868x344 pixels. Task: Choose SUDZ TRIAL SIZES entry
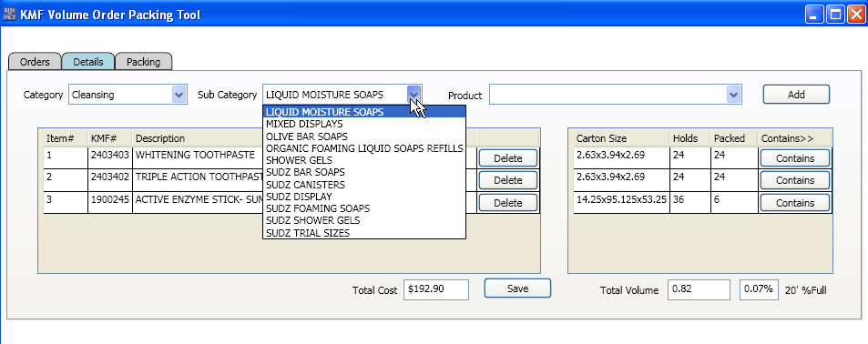pyautogui.click(x=364, y=233)
